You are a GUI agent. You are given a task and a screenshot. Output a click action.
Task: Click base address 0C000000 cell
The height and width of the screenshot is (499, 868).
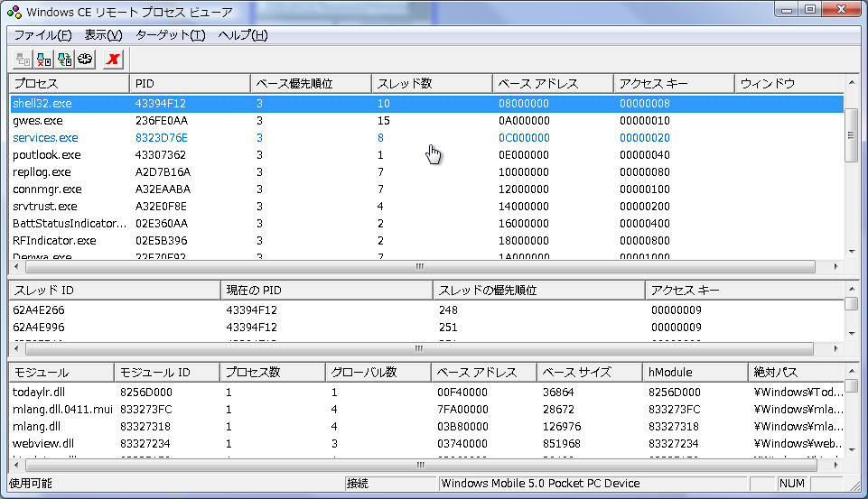point(524,138)
